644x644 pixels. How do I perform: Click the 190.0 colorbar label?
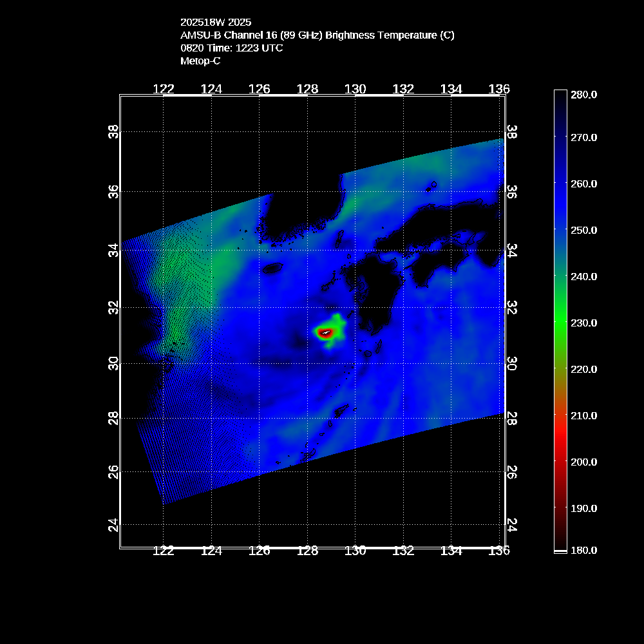click(583, 509)
